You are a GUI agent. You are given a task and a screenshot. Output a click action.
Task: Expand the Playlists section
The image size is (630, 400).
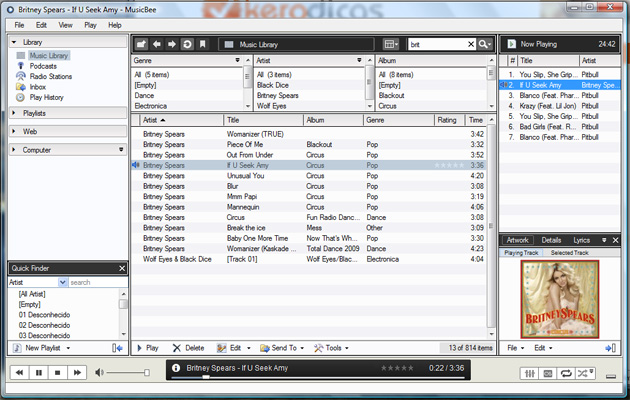point(14,113)
